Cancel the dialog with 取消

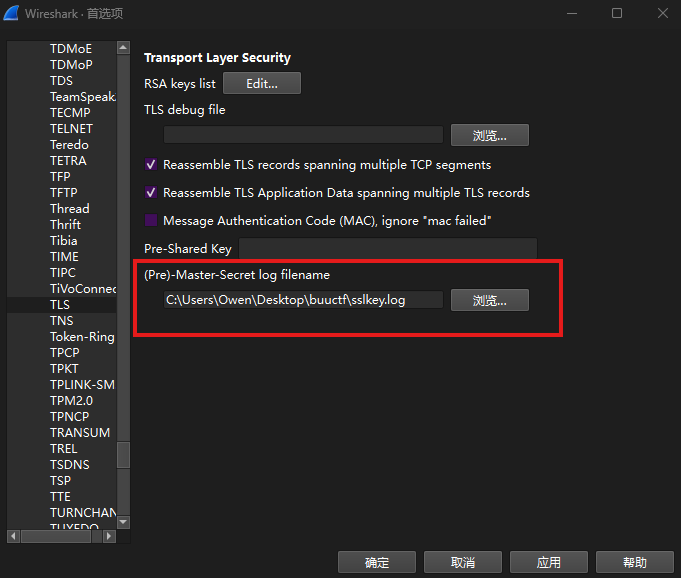click(463, 562)
